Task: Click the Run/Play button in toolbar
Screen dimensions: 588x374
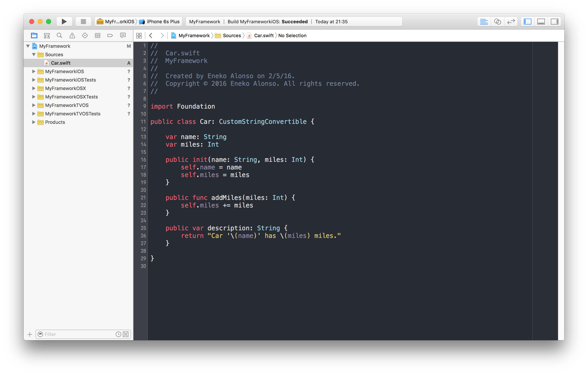Action: click(63, 21)
